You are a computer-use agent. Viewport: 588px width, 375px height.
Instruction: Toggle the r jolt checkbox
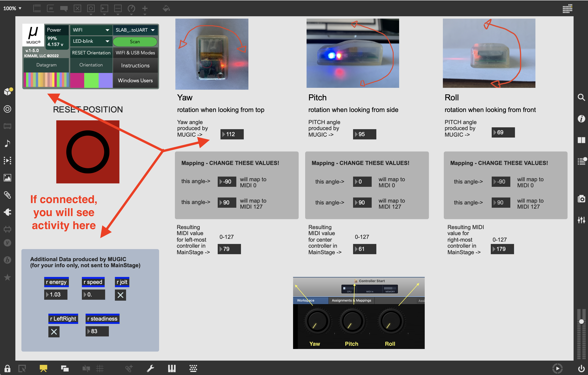120,295
